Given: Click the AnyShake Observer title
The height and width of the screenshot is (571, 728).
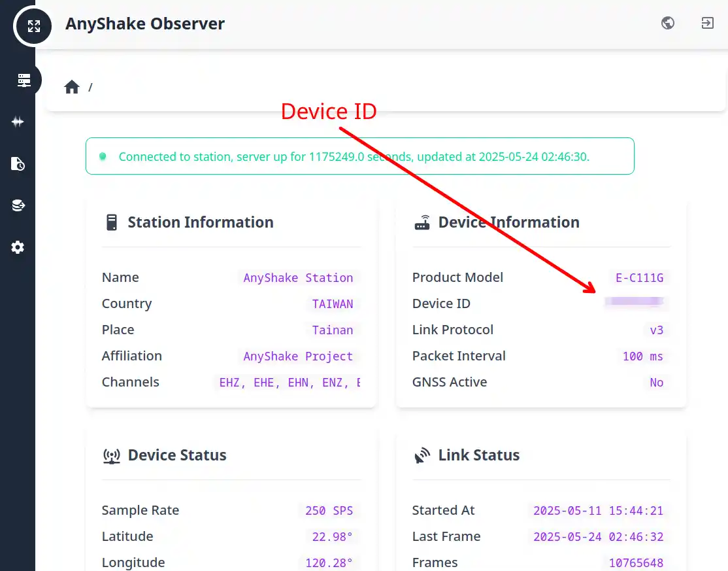Looking at the screenshot, I should click(145, 24).
